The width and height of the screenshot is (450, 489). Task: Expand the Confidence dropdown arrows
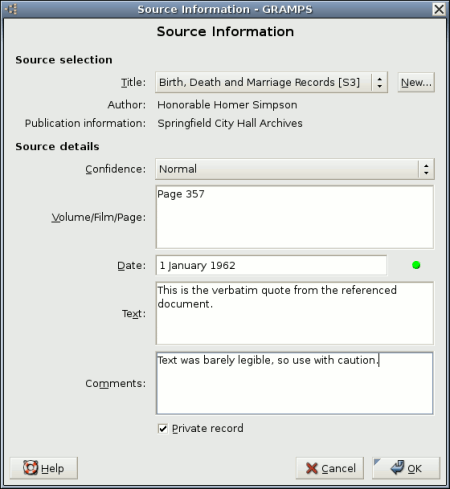[x=426, y=169]
